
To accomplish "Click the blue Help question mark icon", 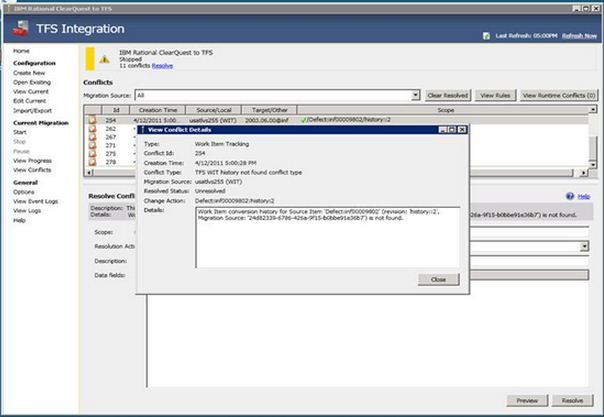I will (x=570, y=197).
